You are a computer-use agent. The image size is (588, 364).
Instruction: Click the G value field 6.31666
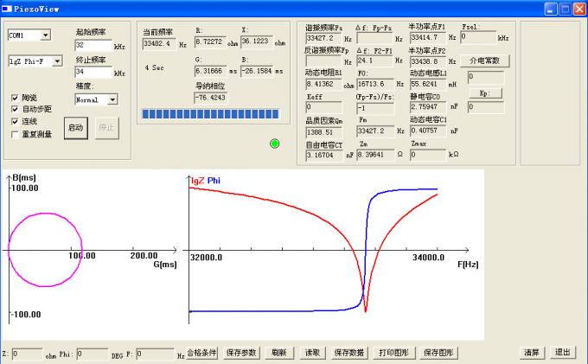click(210, 71)
